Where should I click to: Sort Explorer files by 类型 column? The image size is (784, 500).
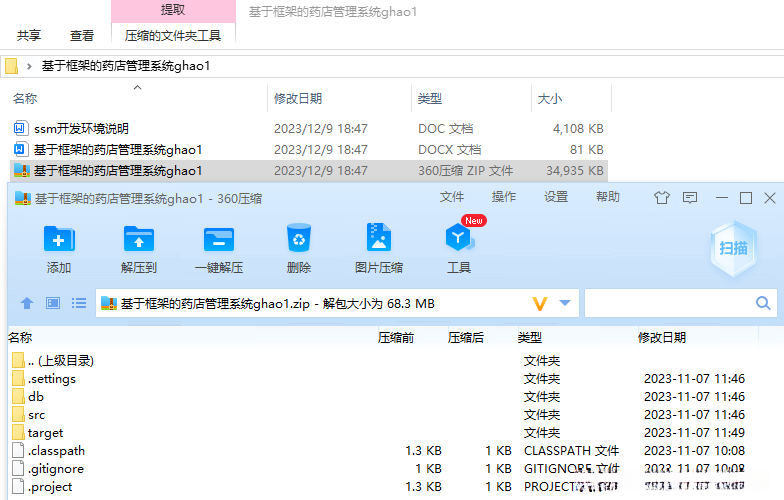[x=430, y=98]
